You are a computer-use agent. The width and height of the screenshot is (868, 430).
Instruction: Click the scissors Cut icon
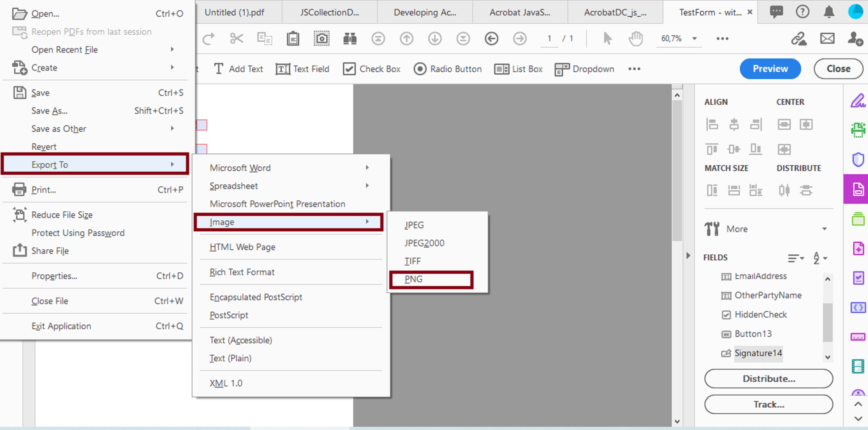pyautogui.click(x=236, y=38)
